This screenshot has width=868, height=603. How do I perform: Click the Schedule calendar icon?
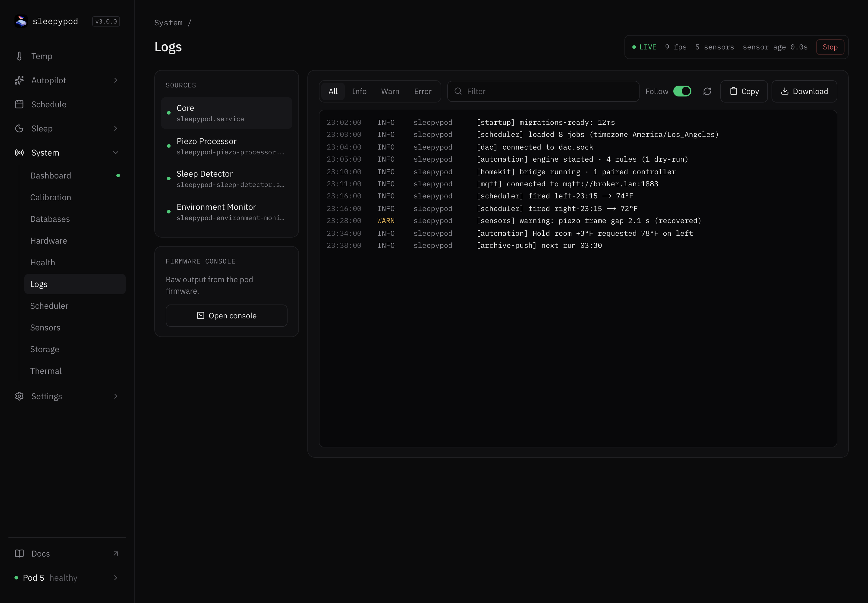19,104
